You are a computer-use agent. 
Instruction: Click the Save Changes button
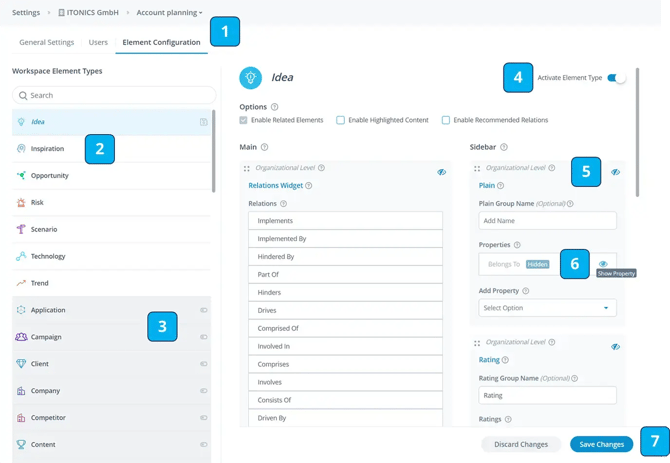point(601,444)
